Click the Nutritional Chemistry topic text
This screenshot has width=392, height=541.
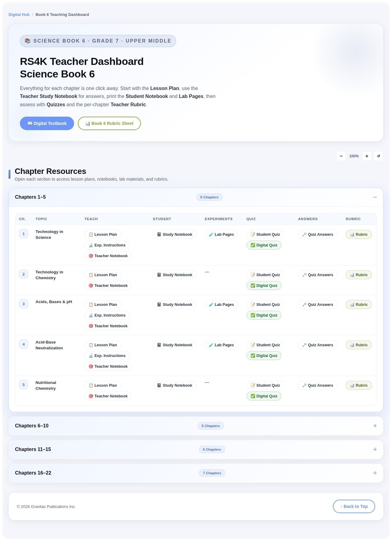coord(46,385)
